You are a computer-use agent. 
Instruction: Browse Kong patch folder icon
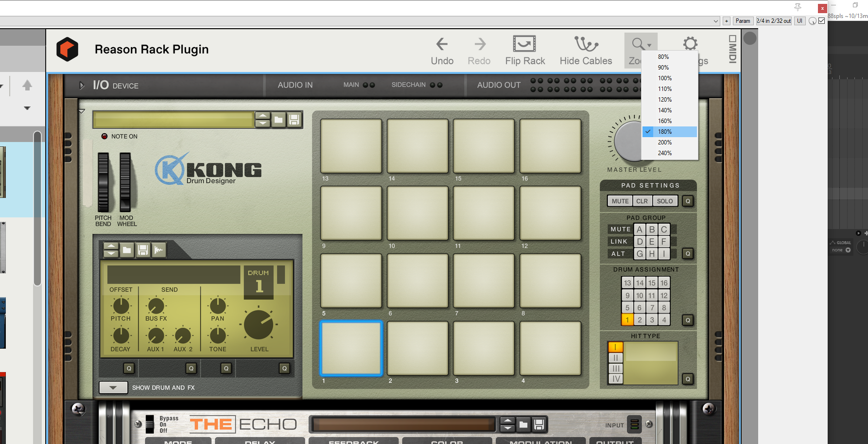278,120
